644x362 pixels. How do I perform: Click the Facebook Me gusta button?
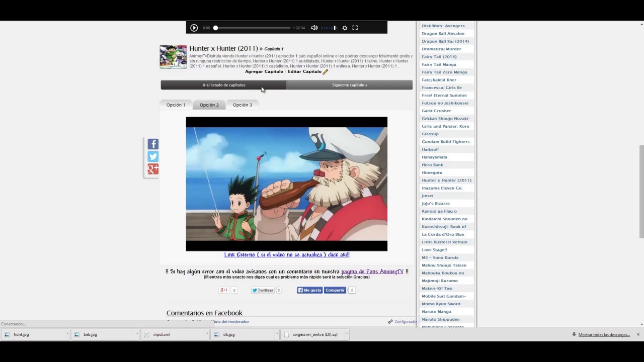[309, 290]
